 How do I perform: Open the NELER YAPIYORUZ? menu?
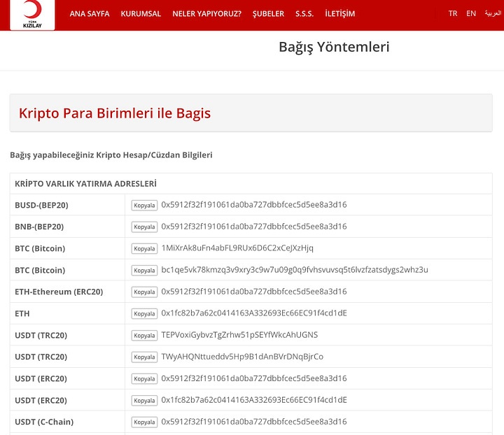click(x=206, y=14)
